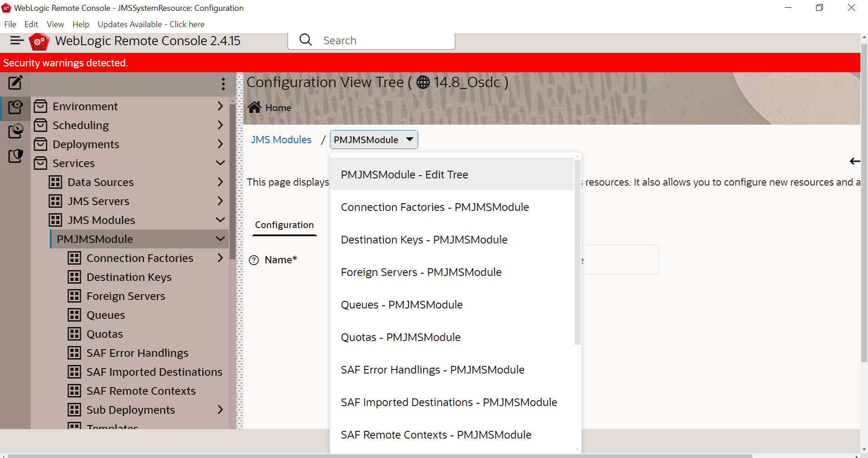Expand the Data Sources node chevron
Screen dimensions: 868x458
pyautogui.click(x=220, y=182)
